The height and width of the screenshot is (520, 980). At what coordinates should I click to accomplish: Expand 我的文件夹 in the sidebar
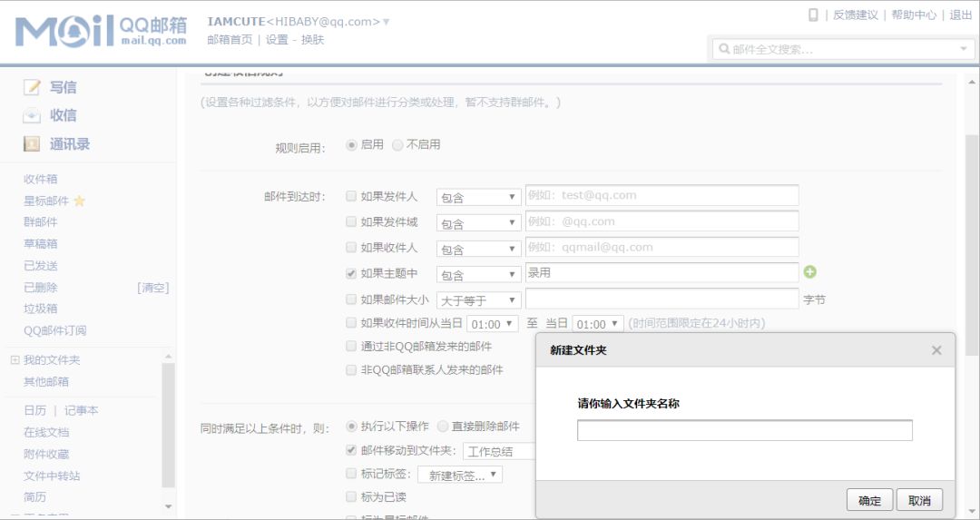pyautogui.click(x=15, y=360)
